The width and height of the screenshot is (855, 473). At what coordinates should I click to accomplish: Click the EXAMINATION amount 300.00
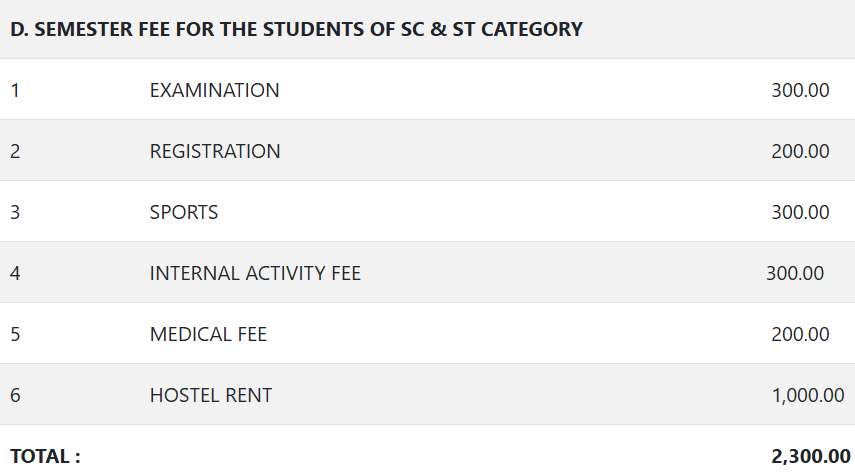click(x=800, y=90)
